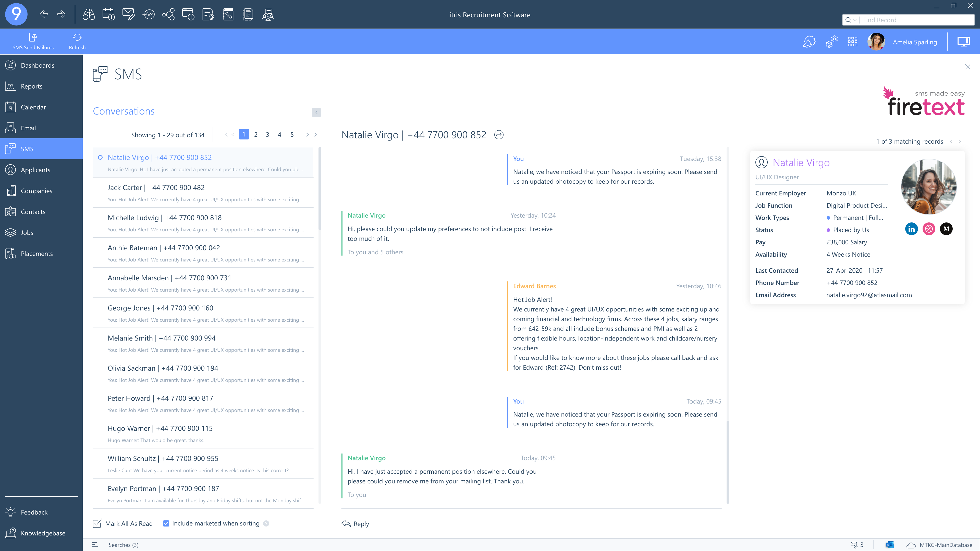This screenshot has height=551, width=980.
Task: Open Hugo Warner conversation
Action: (x=203, y=433)
